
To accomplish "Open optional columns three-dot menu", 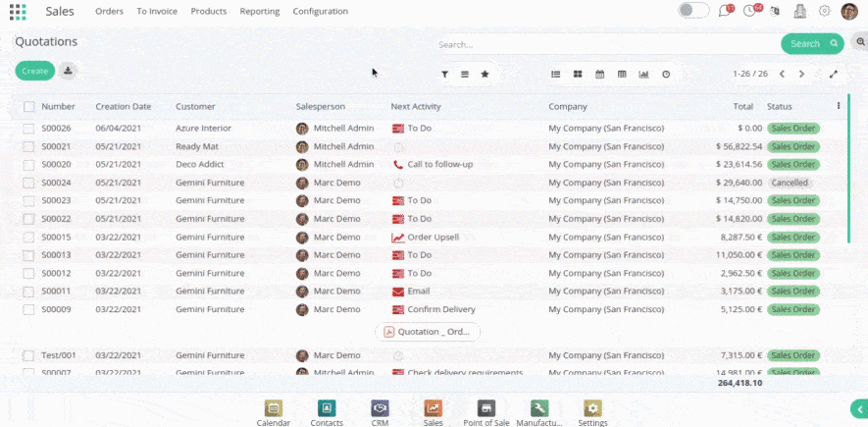I will click(838, 106).
